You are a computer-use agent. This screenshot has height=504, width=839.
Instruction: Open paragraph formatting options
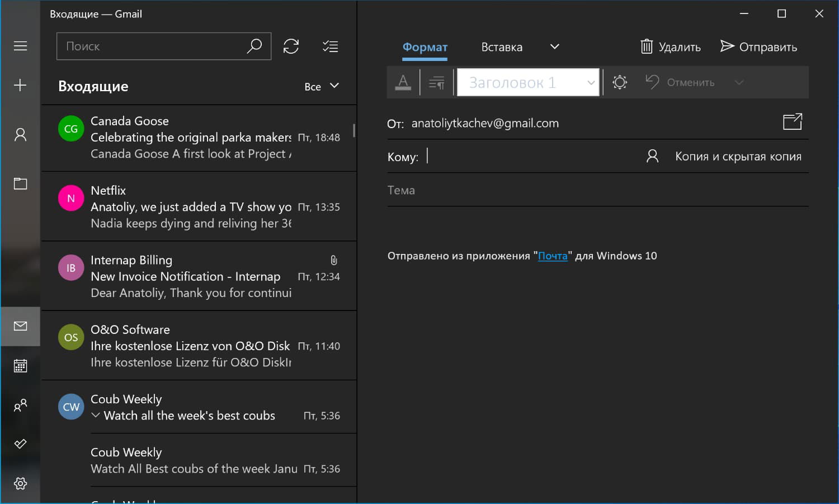point(436,83)
